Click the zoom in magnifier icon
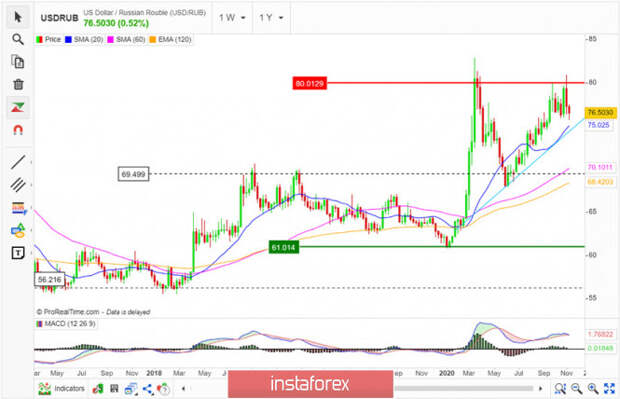 pyautogui.click(x=592, y=389)
